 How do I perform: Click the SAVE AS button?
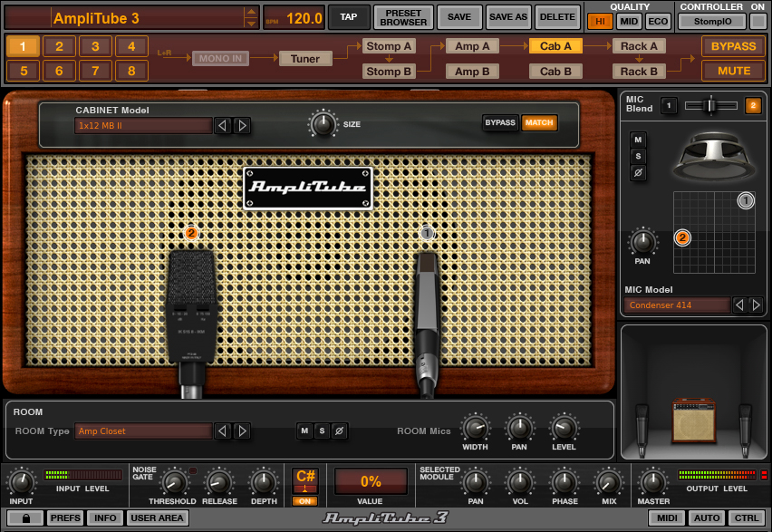coord(507,17)
